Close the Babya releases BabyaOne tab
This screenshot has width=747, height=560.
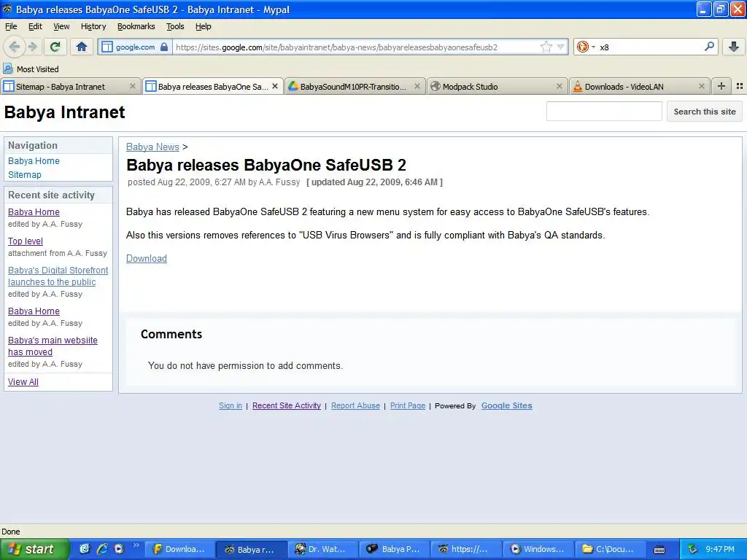(275, 86)
